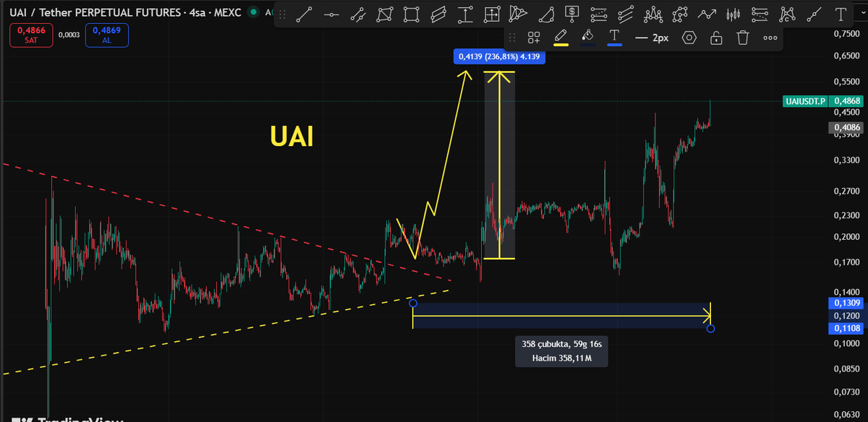Screen dimensions: 868x422
Task: Select the Trend Line drawing tool
Action: 305,14
